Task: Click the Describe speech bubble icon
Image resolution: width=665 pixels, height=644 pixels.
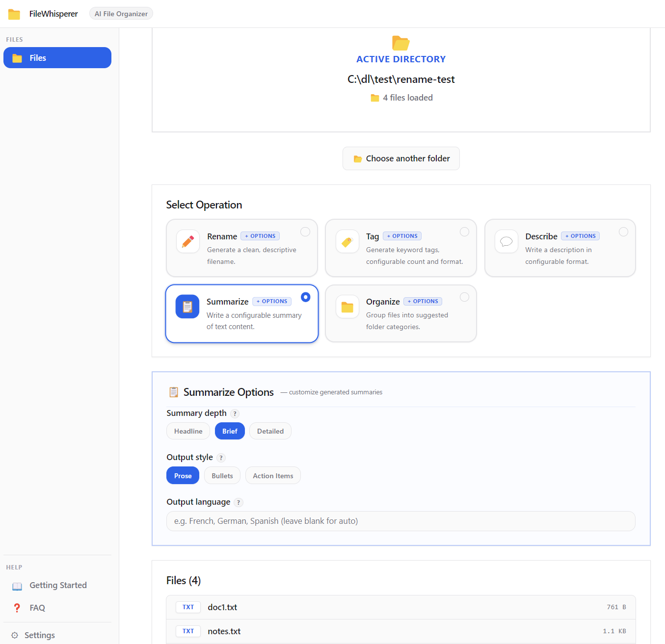Action: pos(506,241)
